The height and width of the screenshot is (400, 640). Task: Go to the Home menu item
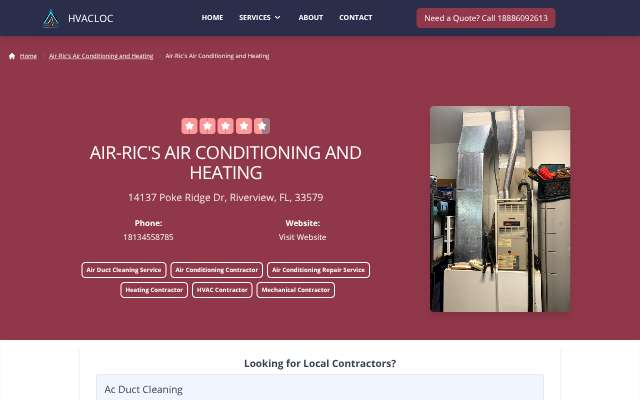pyautogui.click(x=212, y=18)
